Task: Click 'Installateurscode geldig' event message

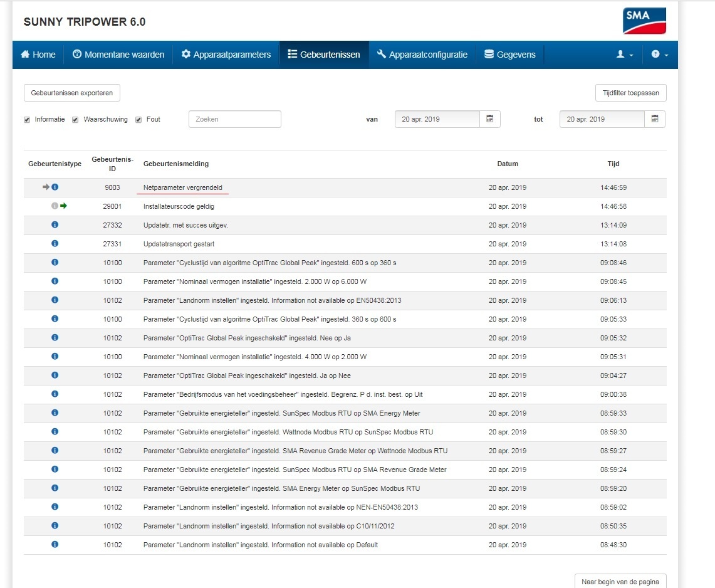Action: click(x=179, y=206)
